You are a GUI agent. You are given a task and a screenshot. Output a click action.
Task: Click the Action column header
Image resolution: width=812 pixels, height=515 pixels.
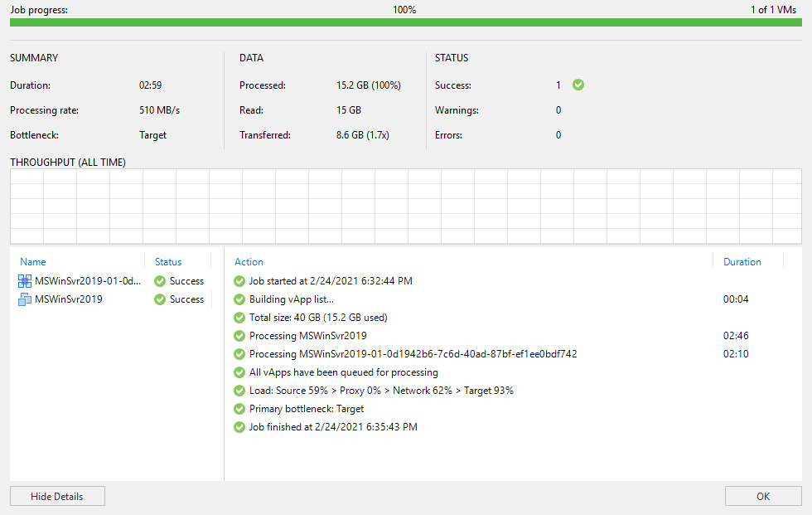click(x=249, y=261)
